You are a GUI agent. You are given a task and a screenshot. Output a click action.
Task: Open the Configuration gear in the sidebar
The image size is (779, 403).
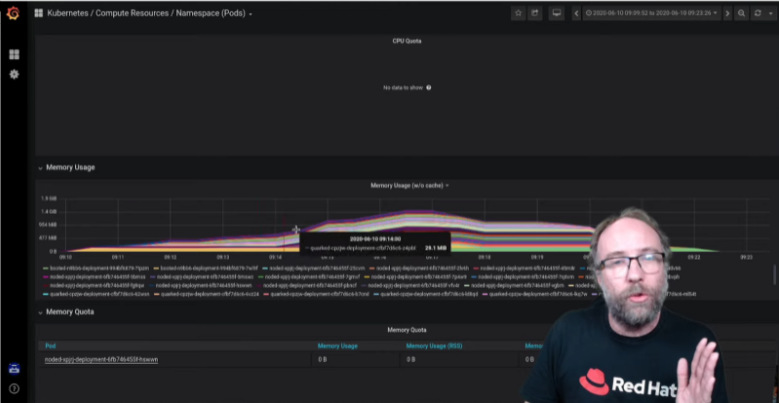coord(14,75)
